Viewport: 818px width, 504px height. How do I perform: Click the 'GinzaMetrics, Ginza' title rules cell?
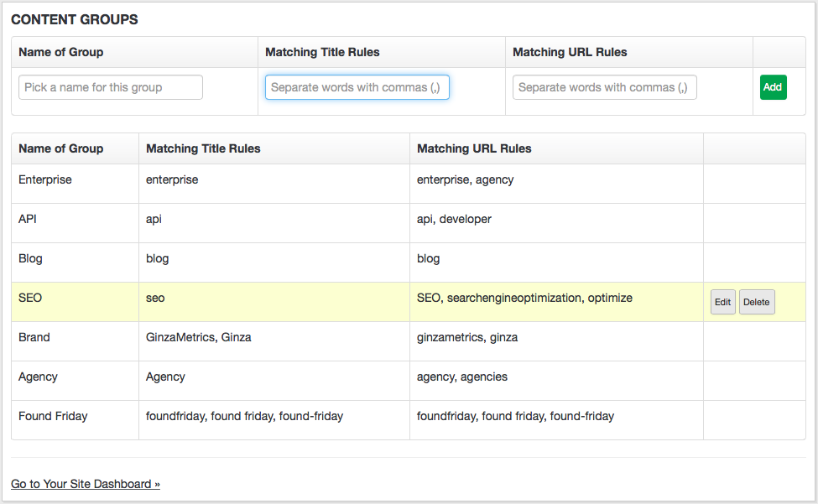pyautogui.click(x=198, y=337)
